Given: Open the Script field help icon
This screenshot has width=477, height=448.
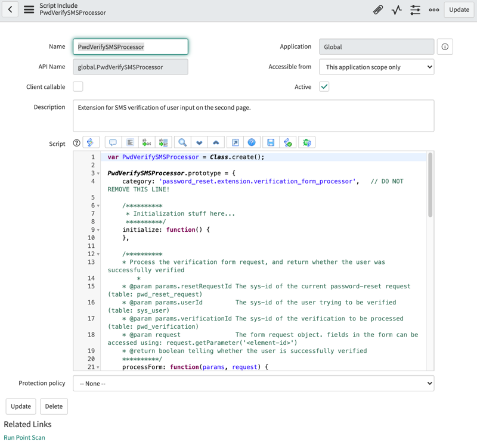Looking at the screenshot, I should click(77, 143).
